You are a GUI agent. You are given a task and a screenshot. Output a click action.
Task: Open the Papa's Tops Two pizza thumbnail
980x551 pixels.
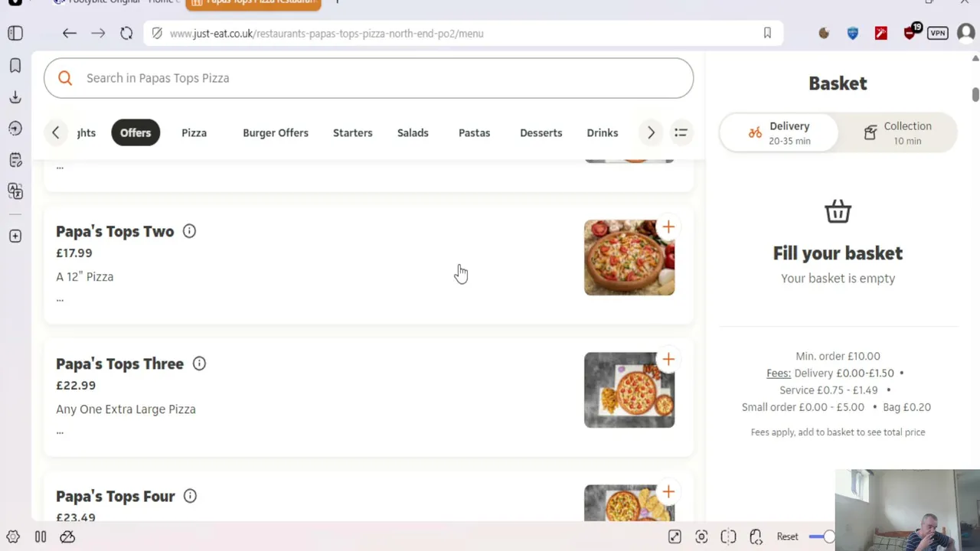629,258
